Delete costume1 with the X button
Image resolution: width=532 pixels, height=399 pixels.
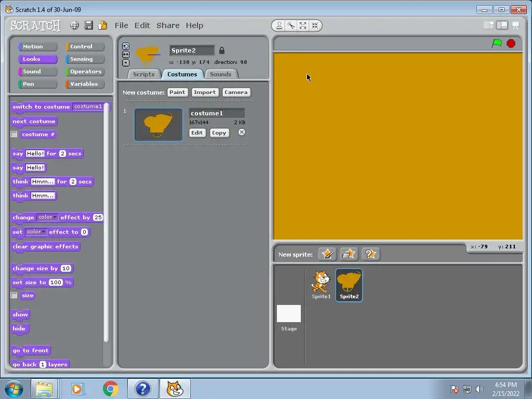coord(242,132)
